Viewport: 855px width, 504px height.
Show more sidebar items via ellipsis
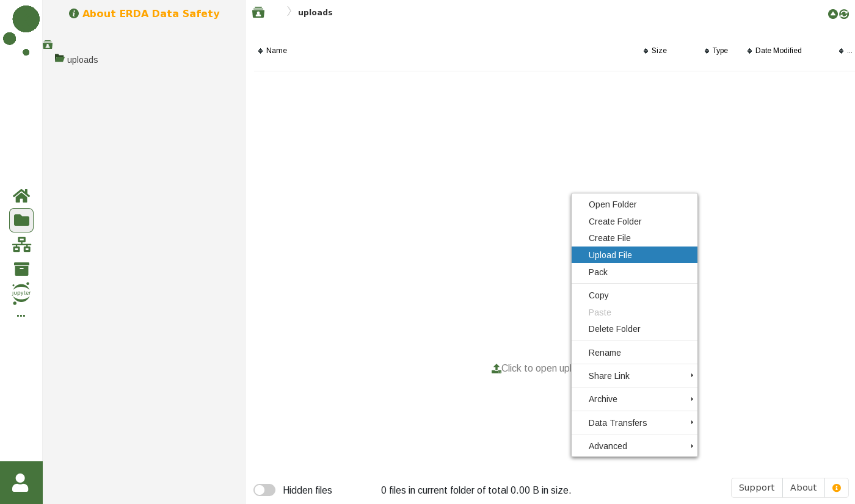click(x=21, y=316)
